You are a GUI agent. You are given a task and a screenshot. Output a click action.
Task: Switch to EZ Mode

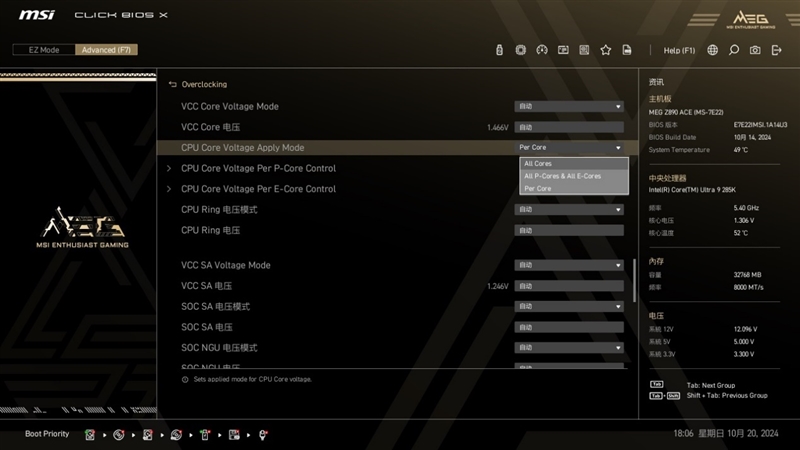(44, 50)
